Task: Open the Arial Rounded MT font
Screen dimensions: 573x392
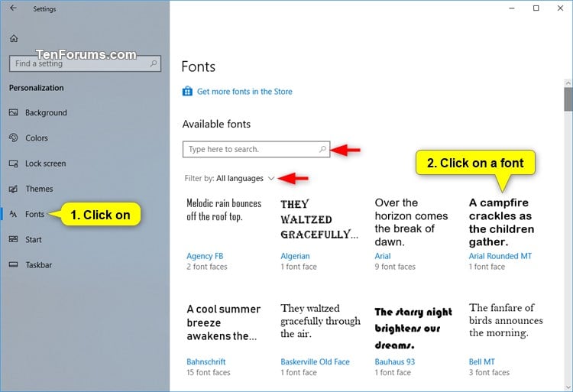Action: coord(500,256)
